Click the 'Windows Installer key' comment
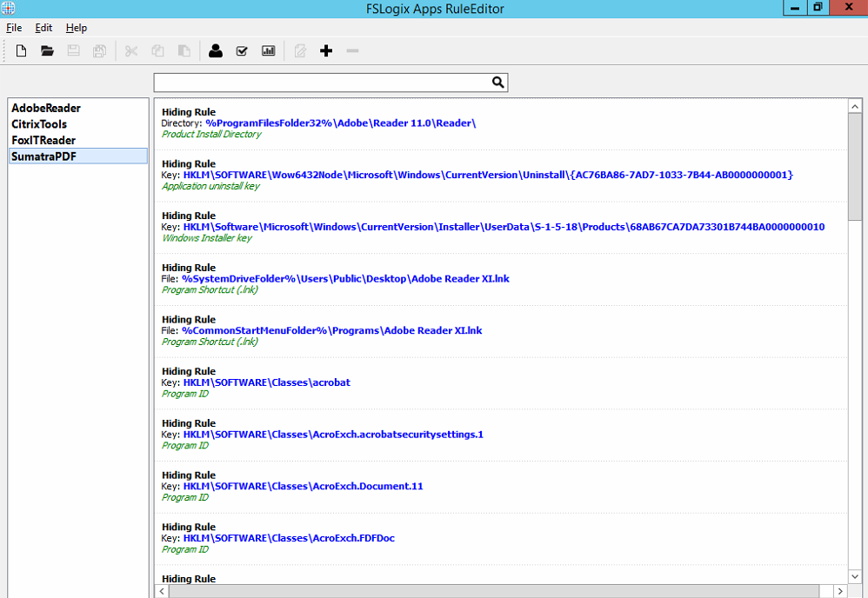The image size is (868, 598). (206, 238)
